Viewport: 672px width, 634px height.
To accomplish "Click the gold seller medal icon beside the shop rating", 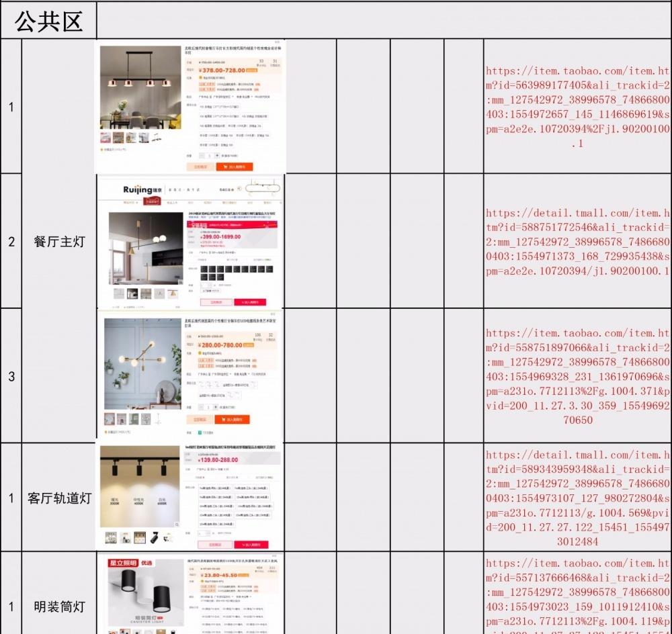I will pos(200,77).
